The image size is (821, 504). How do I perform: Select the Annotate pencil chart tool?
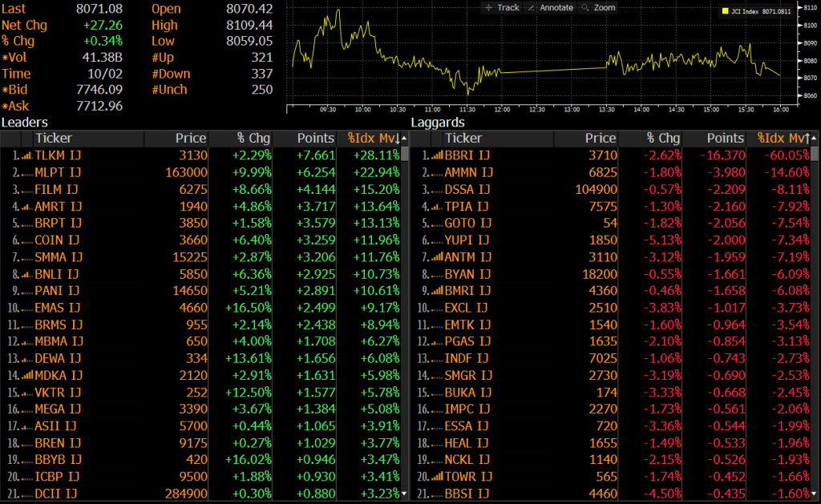tap(550, 7)
